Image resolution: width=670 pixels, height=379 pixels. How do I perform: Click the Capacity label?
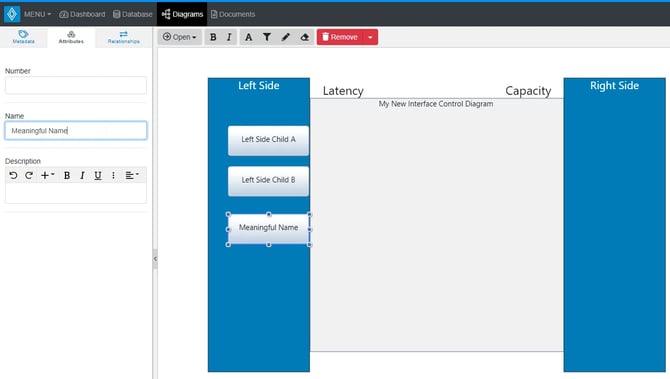click(528, 91)
